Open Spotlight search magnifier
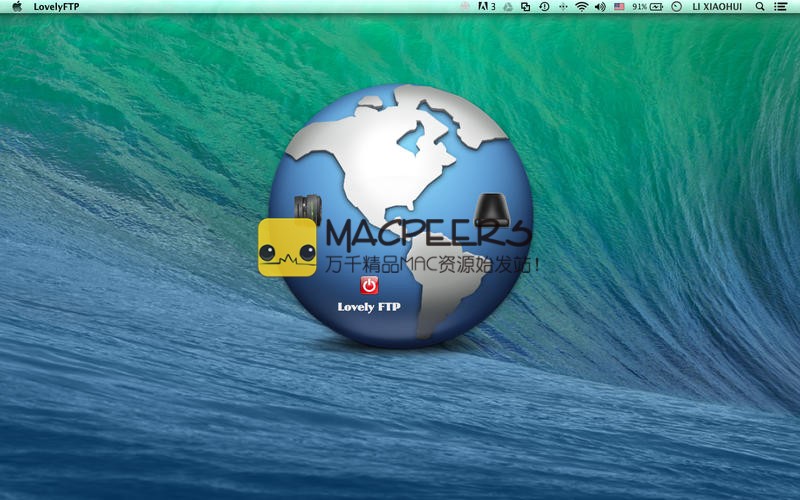Screen dimensions: 800x500 click(760, 7)
